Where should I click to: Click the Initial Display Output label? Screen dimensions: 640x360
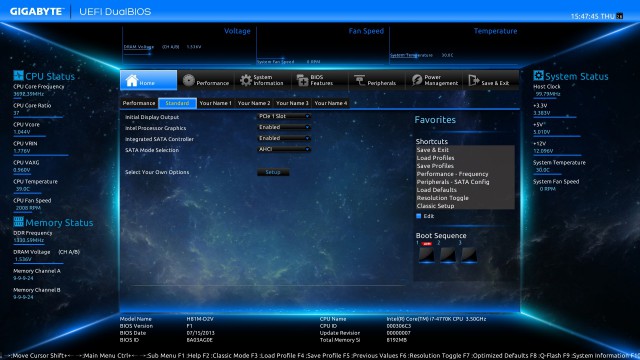click(152, 117)
